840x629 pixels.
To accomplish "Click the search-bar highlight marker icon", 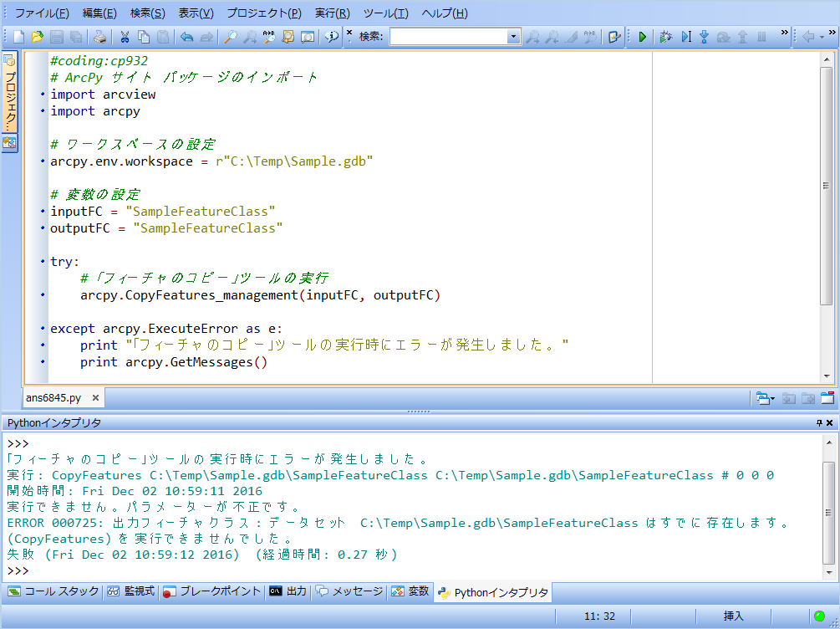I will point(571,37).
